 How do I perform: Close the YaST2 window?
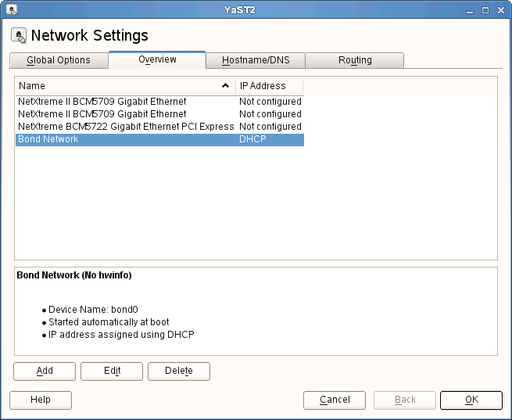point(500,10)
